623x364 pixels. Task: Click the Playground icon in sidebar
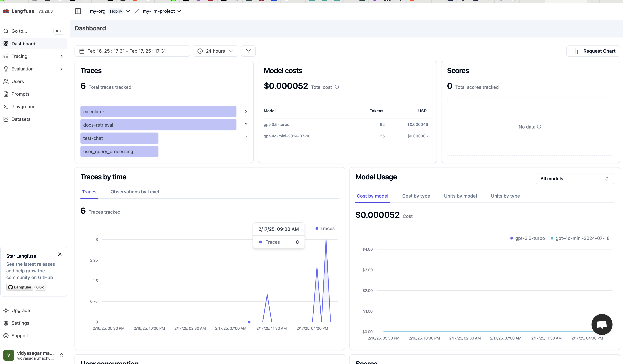[6, 106]
